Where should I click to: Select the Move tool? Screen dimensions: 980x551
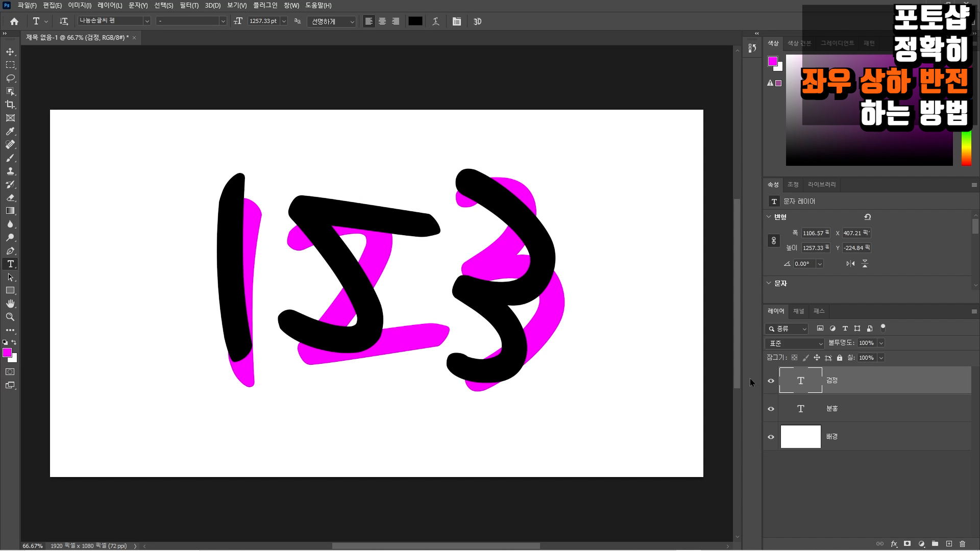coord(10,52)
